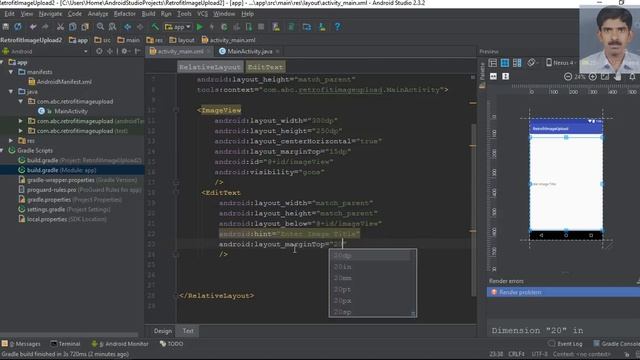
Task: Click the Undo arrow icon
Action: [33, 27]
